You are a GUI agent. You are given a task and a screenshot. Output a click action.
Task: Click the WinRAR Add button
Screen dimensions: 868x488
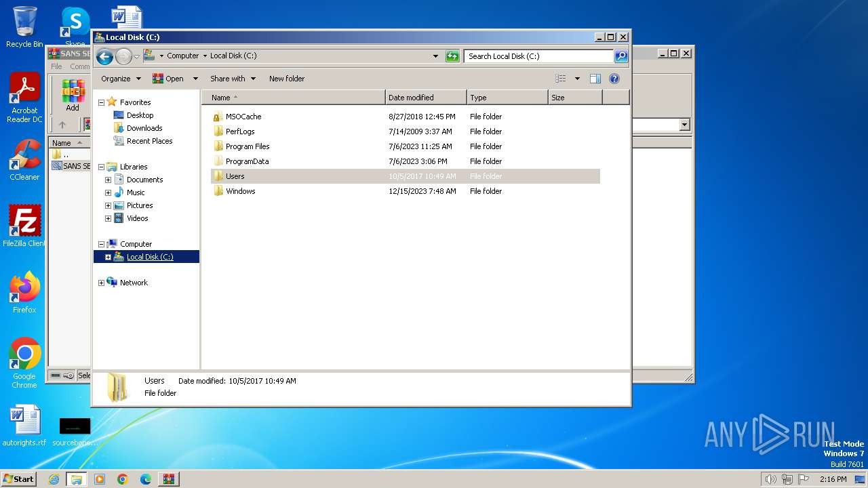[x=73, y=96]
